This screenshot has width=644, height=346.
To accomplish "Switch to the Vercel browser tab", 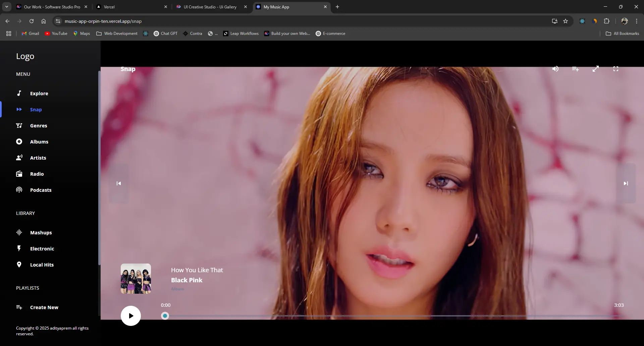I will tap(131, 7).
